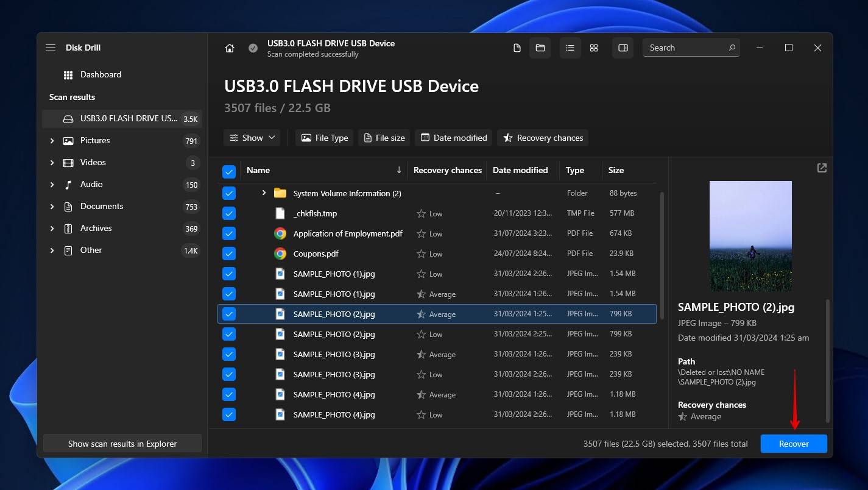868x490 pixels.
Task: Go to home via the house icon
Action: [230, 48]
